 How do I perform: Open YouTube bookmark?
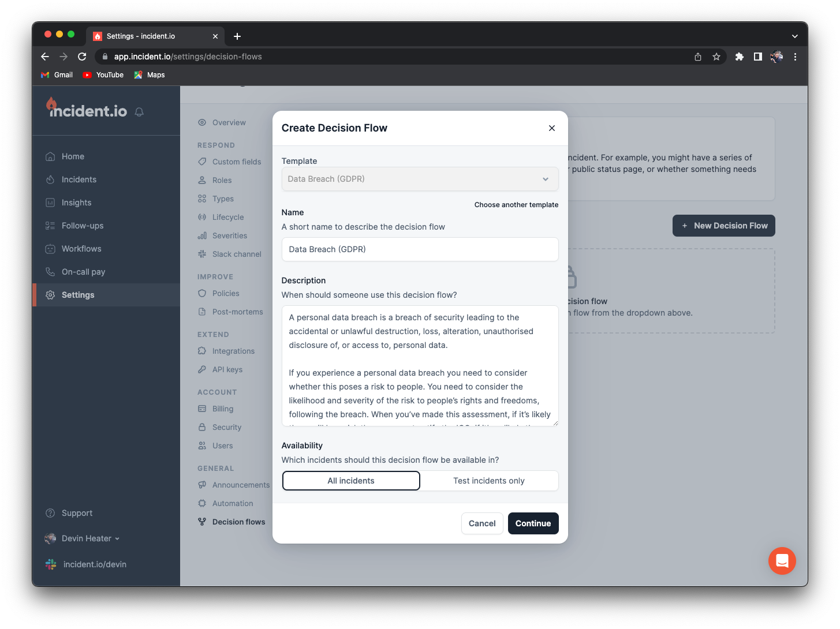103,75
